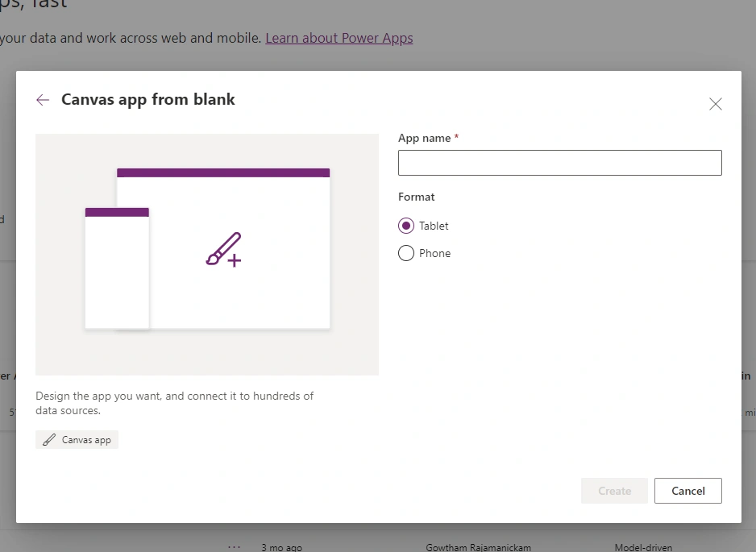Open the Learn about Power Apps link
Image resolution: width=756 pixels, height=552 pixels.
coord(339,38)
